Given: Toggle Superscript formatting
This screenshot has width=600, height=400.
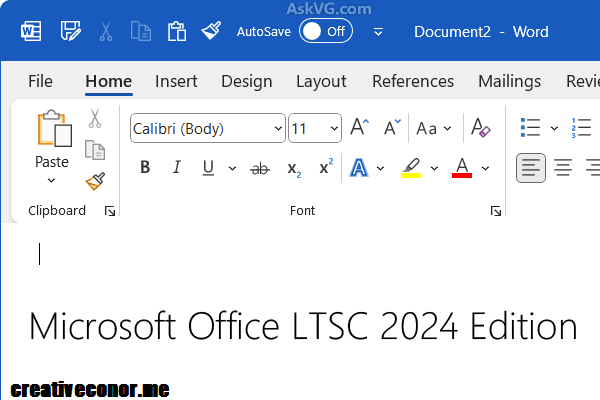Looking at the screenshot, I should 326,167.
